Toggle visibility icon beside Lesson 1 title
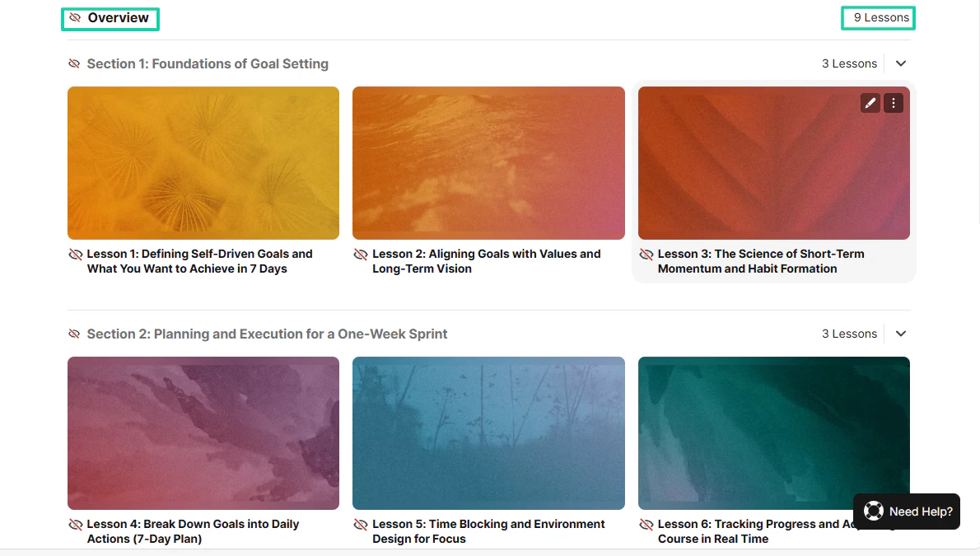 point(76,255)
